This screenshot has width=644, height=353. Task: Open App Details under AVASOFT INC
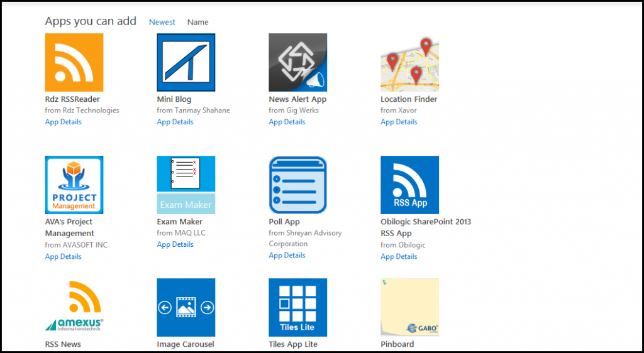[64, 256]
